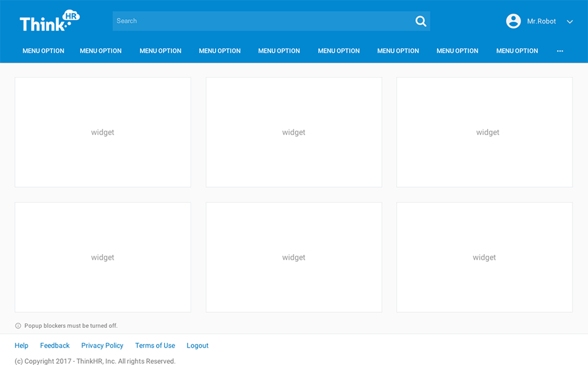This screenshot has width=588, height=365.
Task: Open the Help link in the footer
Action: [22, 346]
